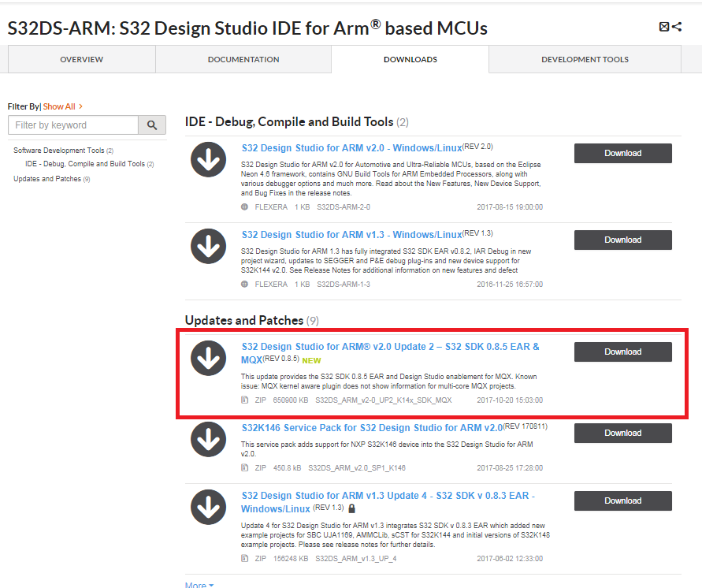Download S32 Design Studio for ARM v2.0
Viewport: 702px width, 588px height.
(x=622, y=153)
